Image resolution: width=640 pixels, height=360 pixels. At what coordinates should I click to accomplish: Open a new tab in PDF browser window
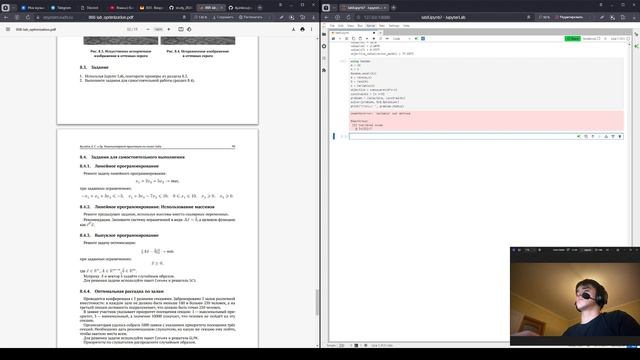click(x=260, y=7)
